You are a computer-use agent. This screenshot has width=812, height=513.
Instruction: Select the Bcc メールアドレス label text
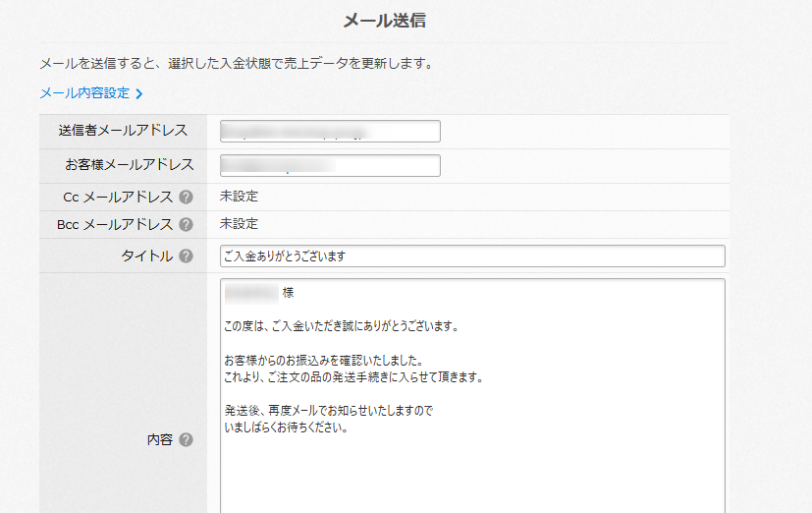coord(115,225)
